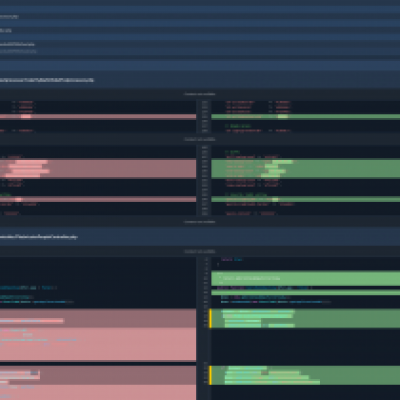Expand the second collapsed context separator bar

tap(200, 139)
